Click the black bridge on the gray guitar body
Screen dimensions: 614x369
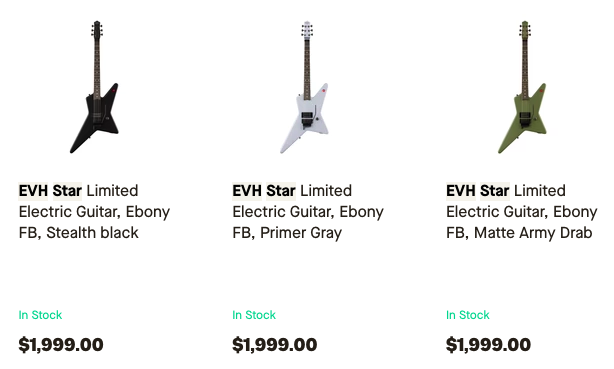coord(307,119)
